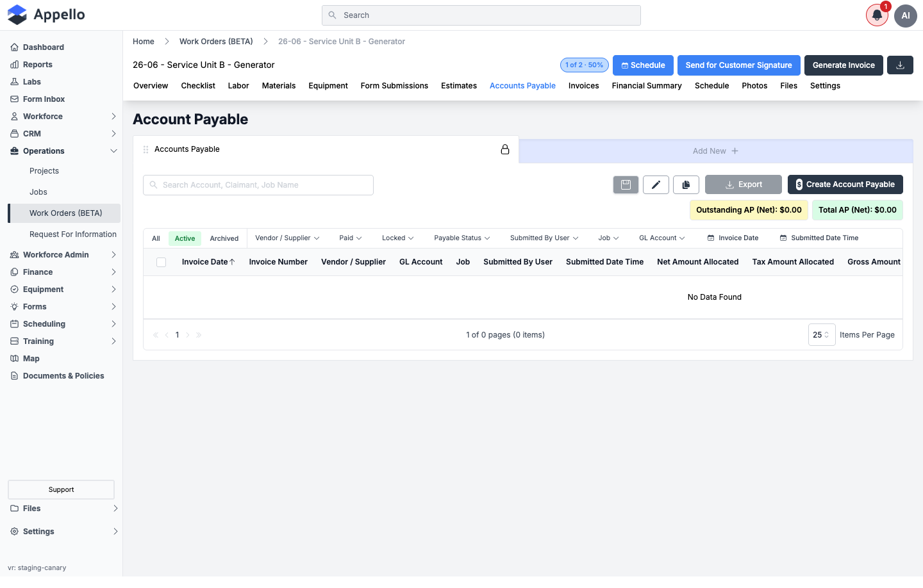Go to the last page arrow
Viewport: 923px width, 588px height.
point(199,335)
